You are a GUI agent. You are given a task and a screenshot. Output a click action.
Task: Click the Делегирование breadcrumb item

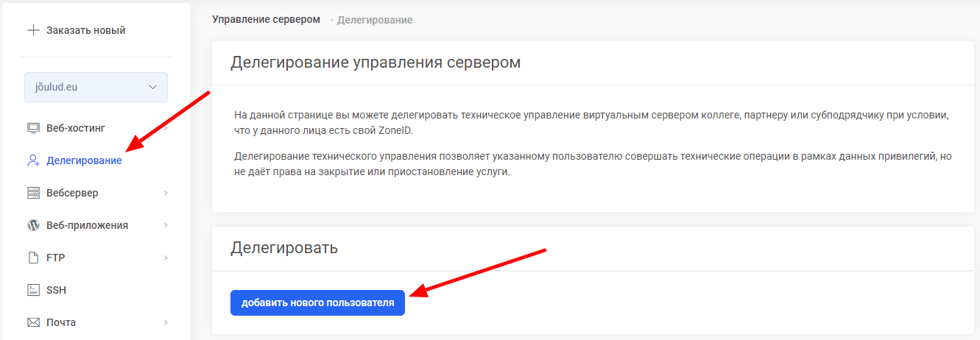click(x=374, y=20)
